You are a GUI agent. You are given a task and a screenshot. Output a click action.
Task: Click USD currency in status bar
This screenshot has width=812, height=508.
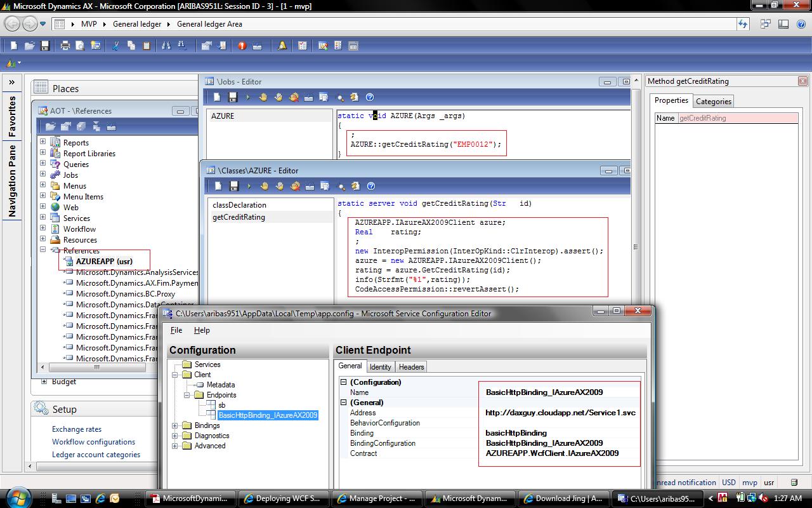tap(729, 483)
